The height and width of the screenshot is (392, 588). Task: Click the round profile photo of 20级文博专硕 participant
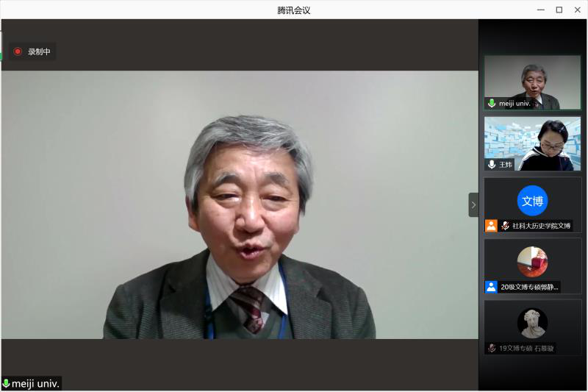click(532, 261)
